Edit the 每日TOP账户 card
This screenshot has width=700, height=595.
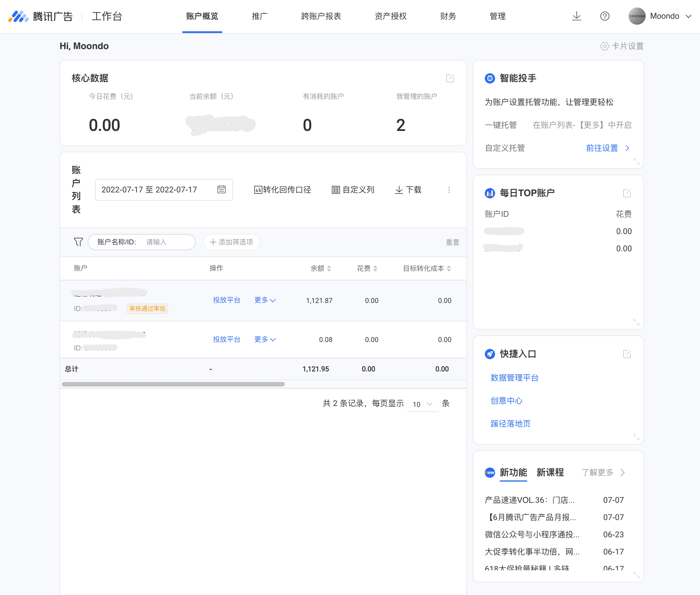point(627,193)
